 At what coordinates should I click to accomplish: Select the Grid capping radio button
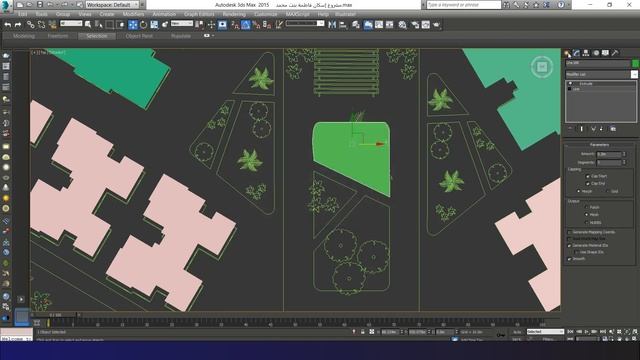tap(607, 191)
